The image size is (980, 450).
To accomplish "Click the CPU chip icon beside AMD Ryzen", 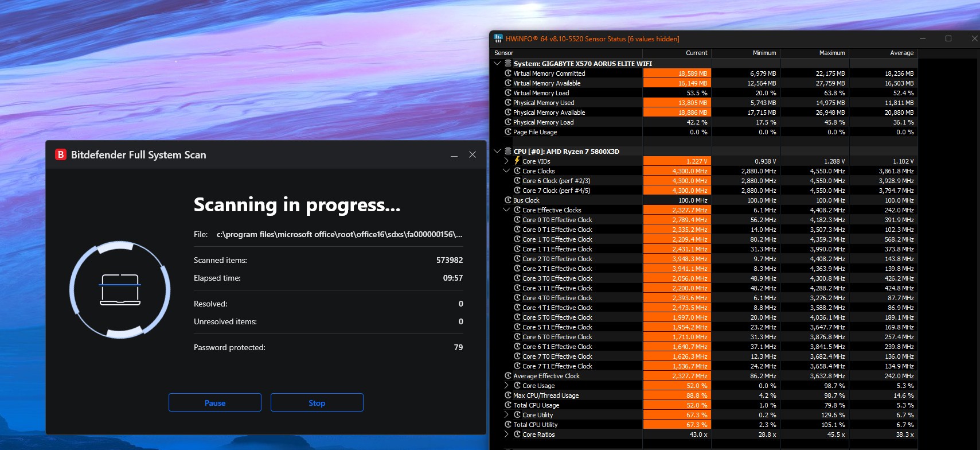I will [507, 151].
